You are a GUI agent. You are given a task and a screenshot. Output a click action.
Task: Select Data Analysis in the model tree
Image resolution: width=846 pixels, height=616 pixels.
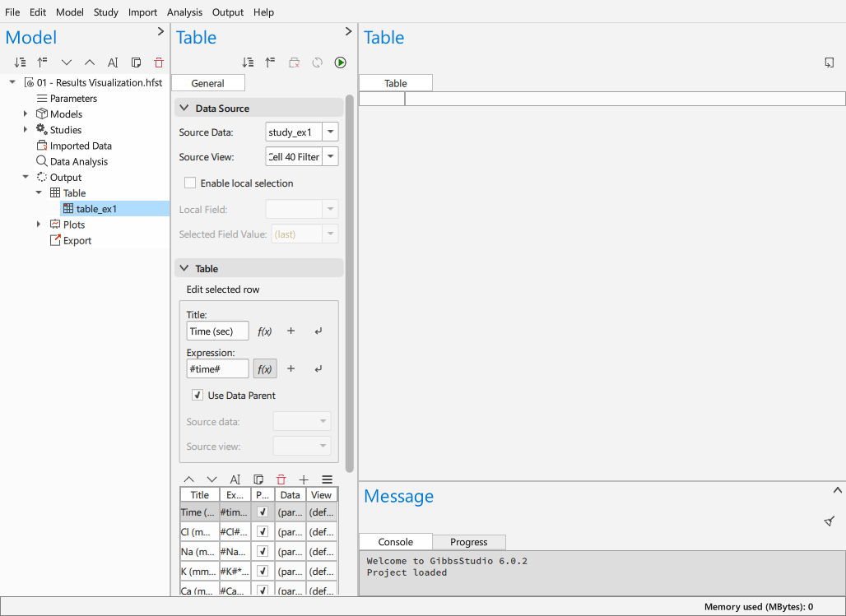79,161
